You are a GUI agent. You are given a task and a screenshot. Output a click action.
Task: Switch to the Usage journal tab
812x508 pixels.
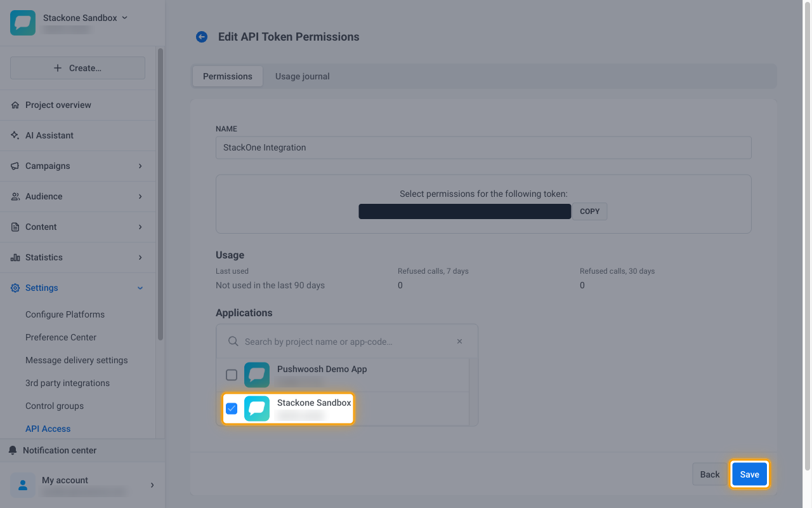303,76
